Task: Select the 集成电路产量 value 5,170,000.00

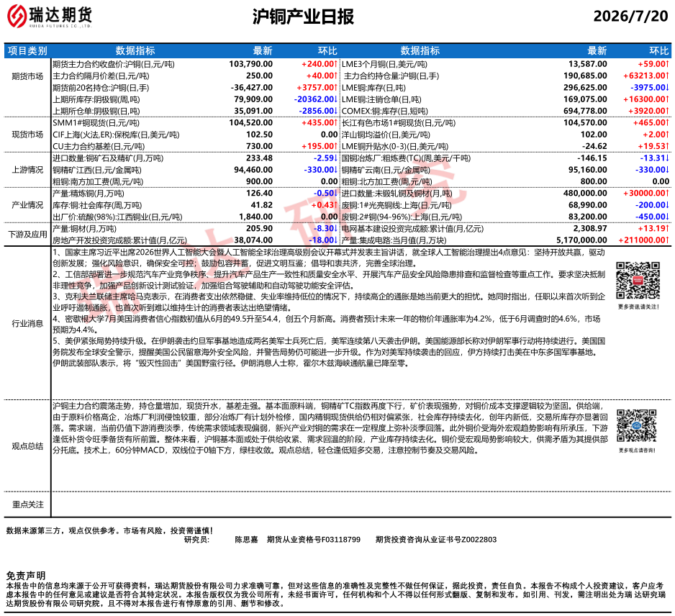Action: click(x=581, y=240)
